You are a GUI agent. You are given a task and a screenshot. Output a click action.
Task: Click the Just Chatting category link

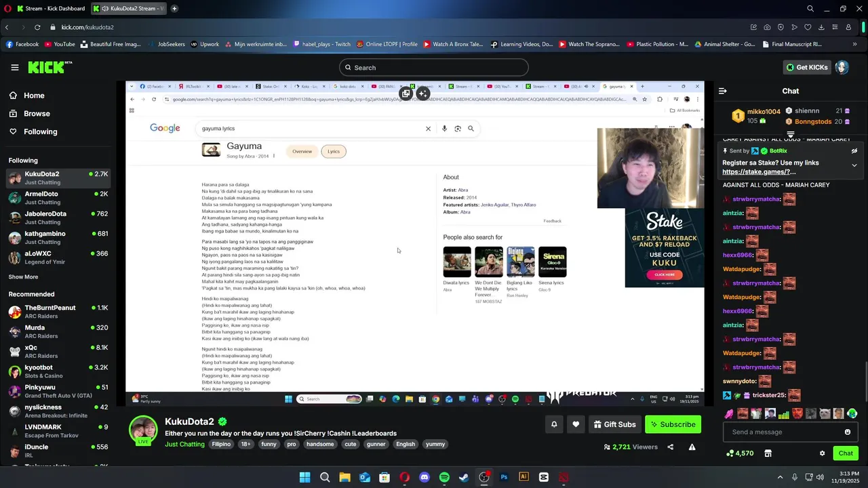click(x=184, y=444)
